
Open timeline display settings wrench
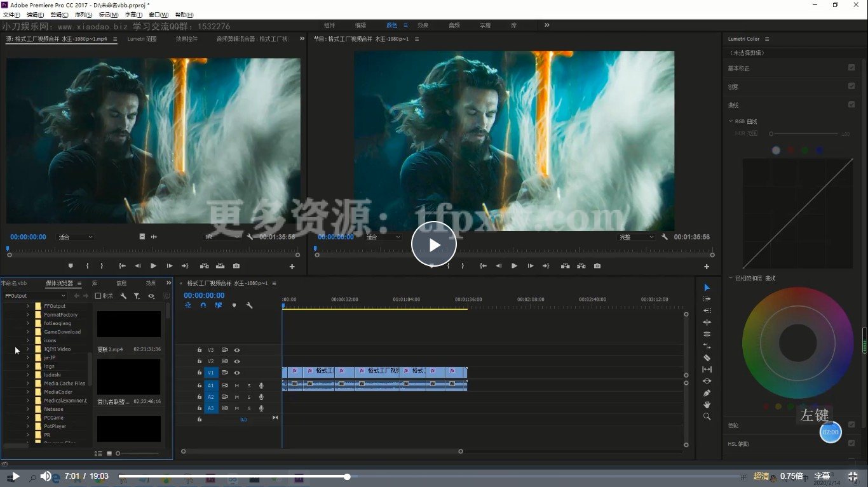pos(249,305)
